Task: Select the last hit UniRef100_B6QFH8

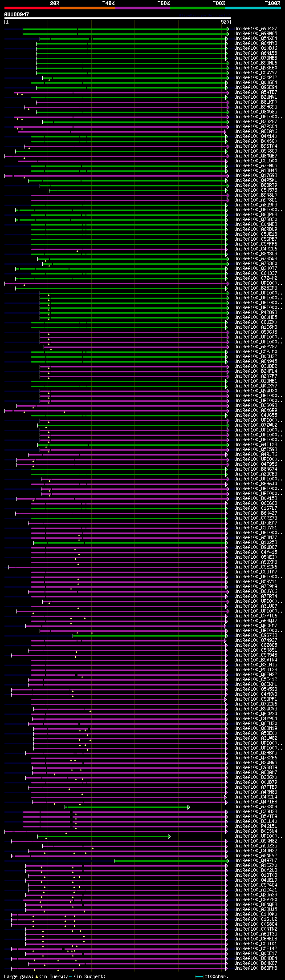Action: [256, 968]
